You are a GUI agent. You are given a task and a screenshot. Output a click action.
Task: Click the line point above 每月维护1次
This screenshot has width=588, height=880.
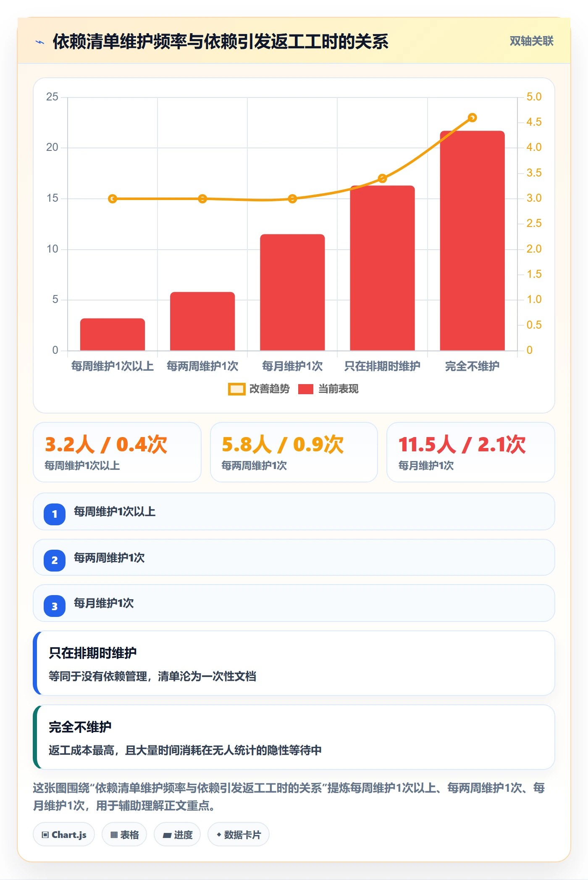point(292,199)
